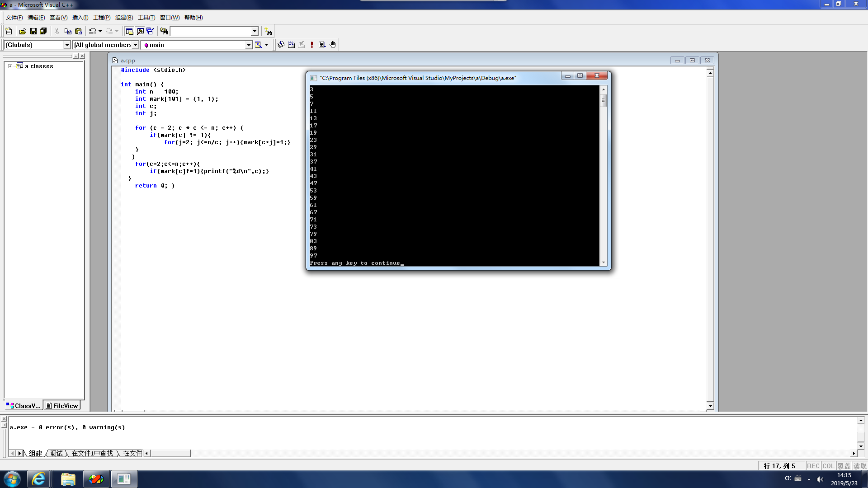This screenshot has width=868, height=488.
Task: Toggle the Workspace window button
Action: [129, 31]
